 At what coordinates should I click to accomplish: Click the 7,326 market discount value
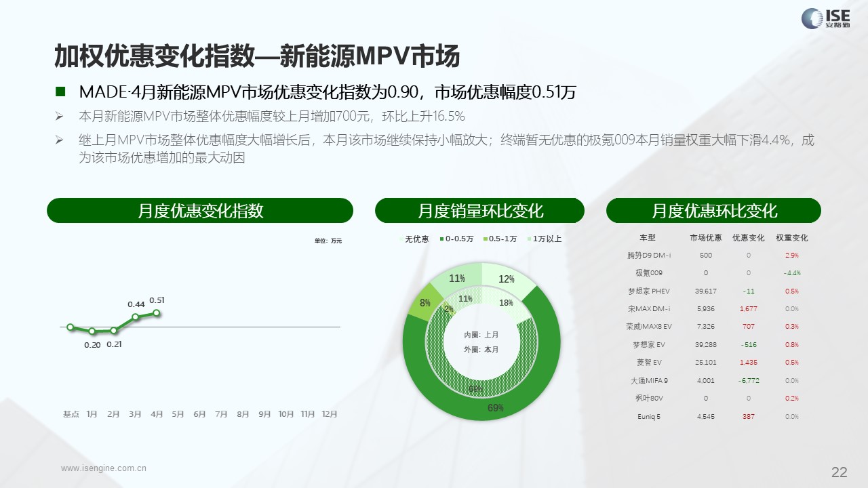click(x=706, y=327)
